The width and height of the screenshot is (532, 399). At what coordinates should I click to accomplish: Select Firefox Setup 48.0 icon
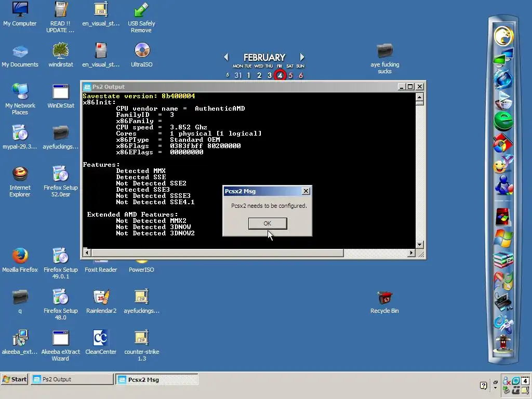click(60, 304)
